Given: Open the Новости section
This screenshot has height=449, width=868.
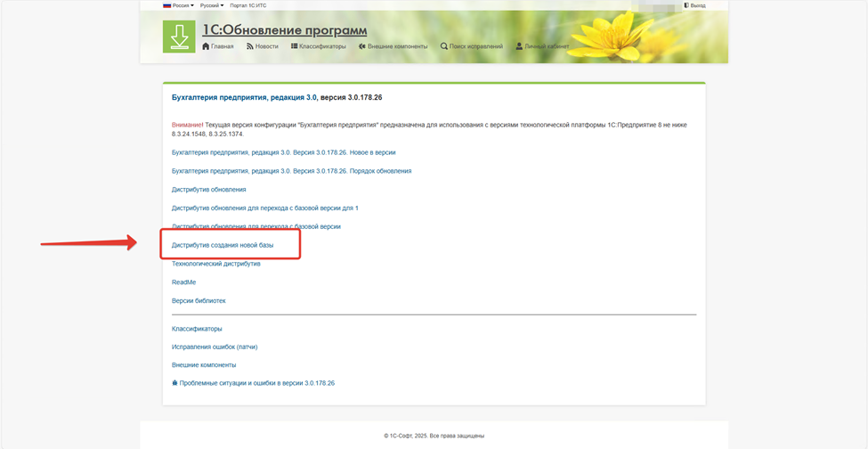Looking at the screenshot, I should 267,46.
